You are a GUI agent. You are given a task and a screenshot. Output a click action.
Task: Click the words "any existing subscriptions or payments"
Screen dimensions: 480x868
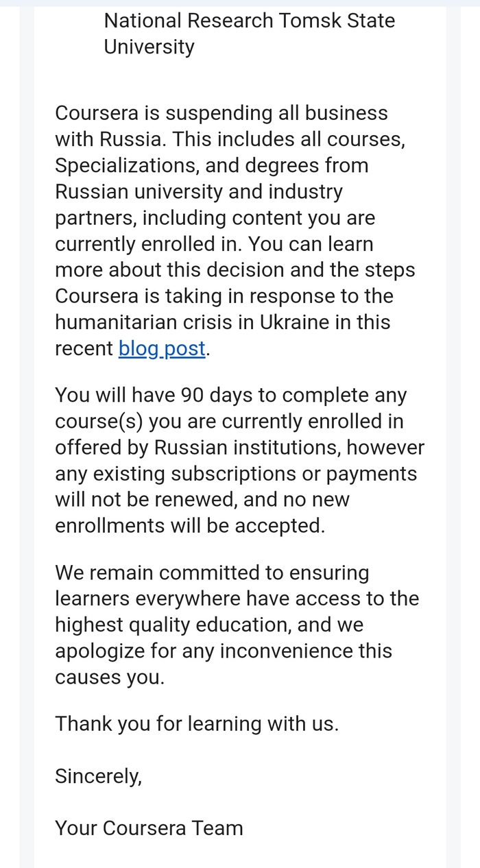[x=236, y=474]
